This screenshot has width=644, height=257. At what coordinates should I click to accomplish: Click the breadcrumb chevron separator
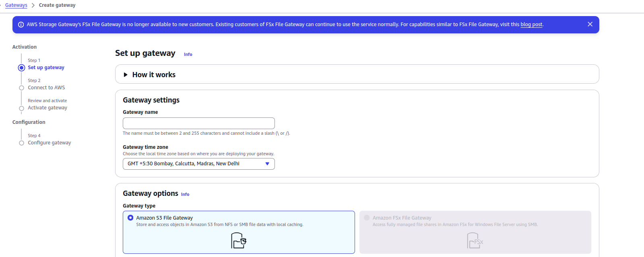click(x=33, y=5)
